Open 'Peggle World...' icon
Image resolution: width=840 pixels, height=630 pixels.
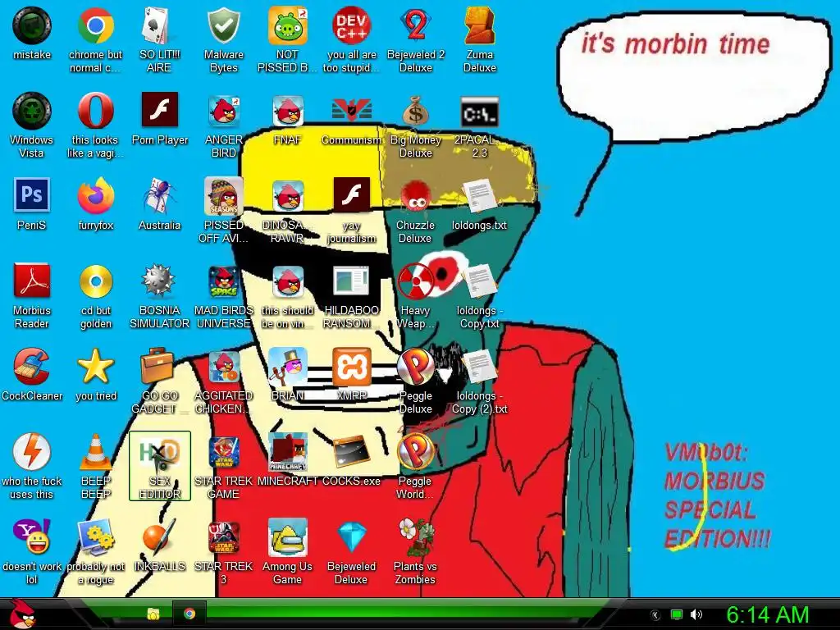point(416,451)
